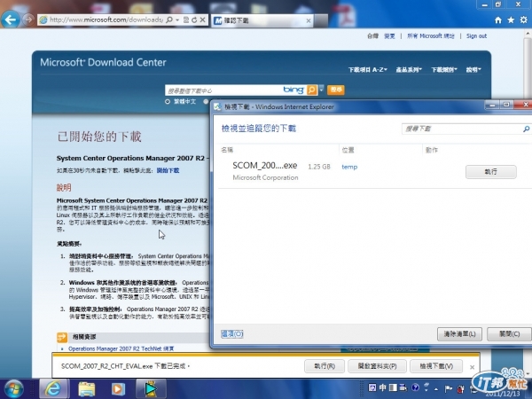Click the browser forward arrow button

28,20
